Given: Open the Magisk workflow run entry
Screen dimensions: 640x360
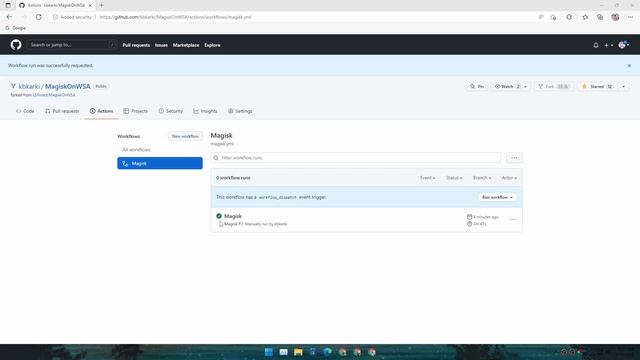Looking at the screenshot, I should [x=233, y=216].
